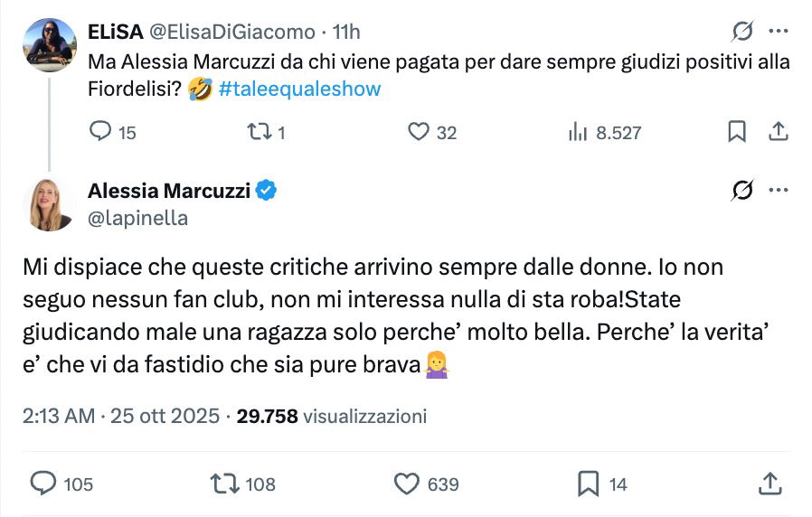812x517 pixels.
Task: Reply to ELiSA's tweet
Action: point(100,132)
